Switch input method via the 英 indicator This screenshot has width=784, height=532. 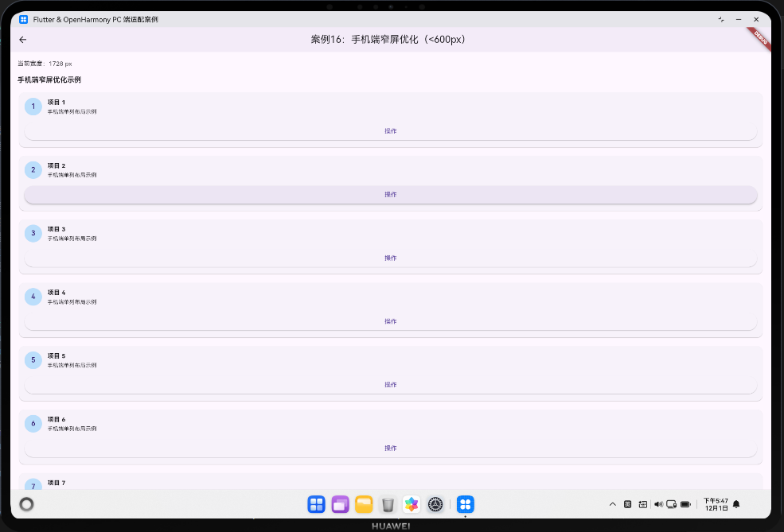[x=628, y=504]
